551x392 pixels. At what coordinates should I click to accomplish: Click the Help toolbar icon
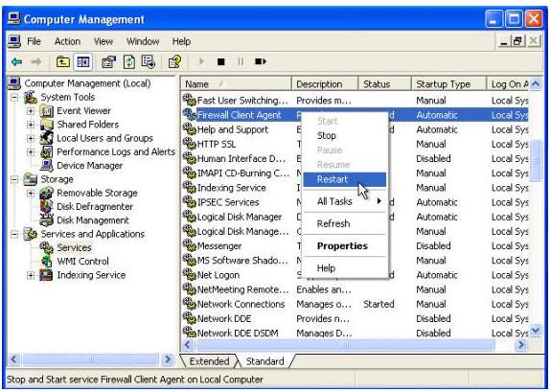tap(174, 62)
